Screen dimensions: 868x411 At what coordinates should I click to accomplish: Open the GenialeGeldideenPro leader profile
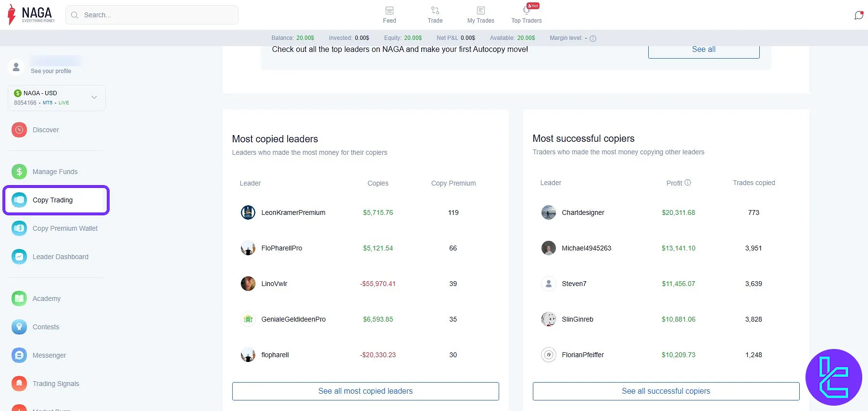coord(293,319)
